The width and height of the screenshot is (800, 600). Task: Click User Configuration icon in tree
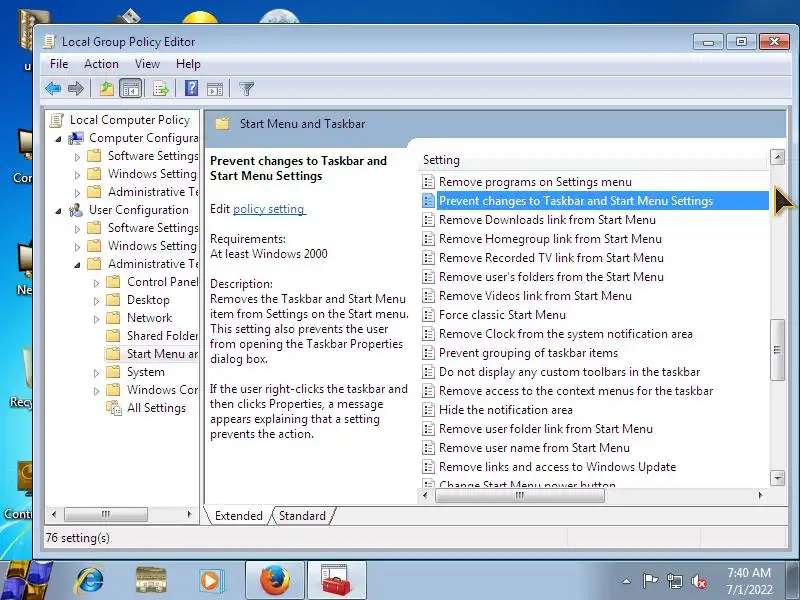[x=76, y=210]
